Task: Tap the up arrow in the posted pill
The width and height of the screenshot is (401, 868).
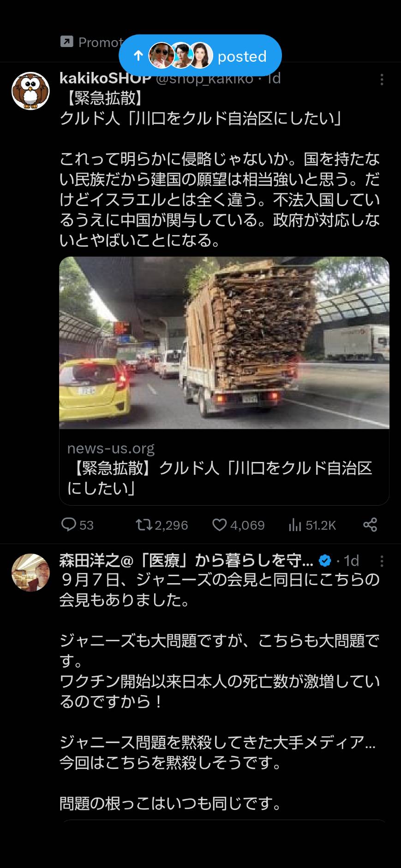Action: [x=138, y=56]
